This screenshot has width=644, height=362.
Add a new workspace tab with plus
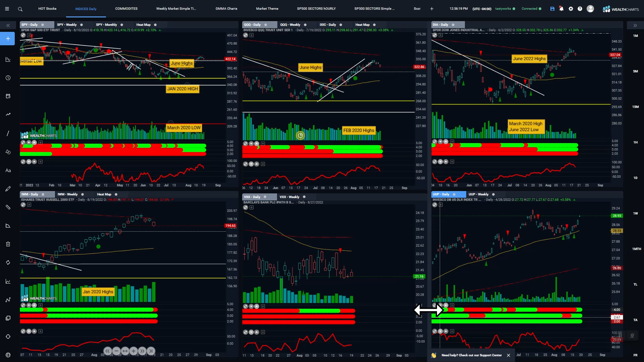click(x=432, y=9)
